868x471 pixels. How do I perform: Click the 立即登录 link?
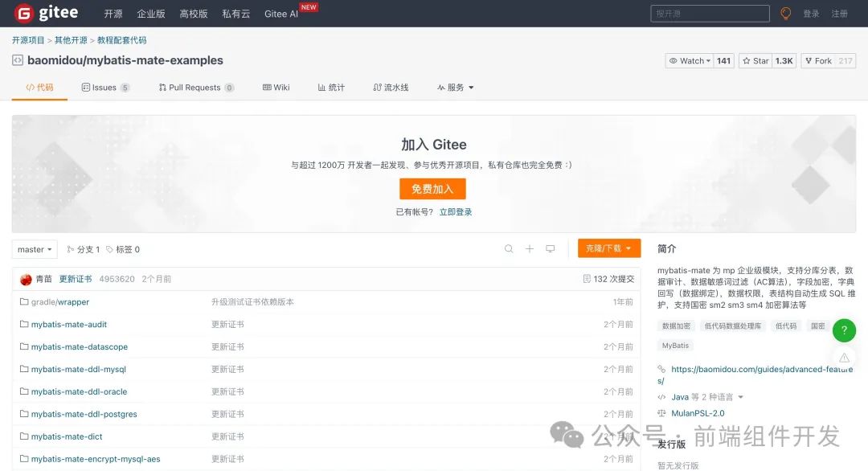pyautogui.click(x=456, y=212)
